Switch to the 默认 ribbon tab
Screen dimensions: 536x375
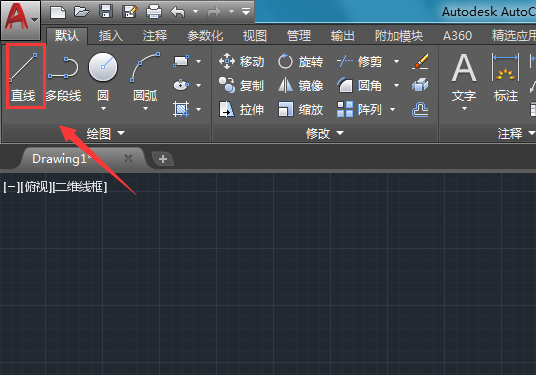[x=67, y=36]
